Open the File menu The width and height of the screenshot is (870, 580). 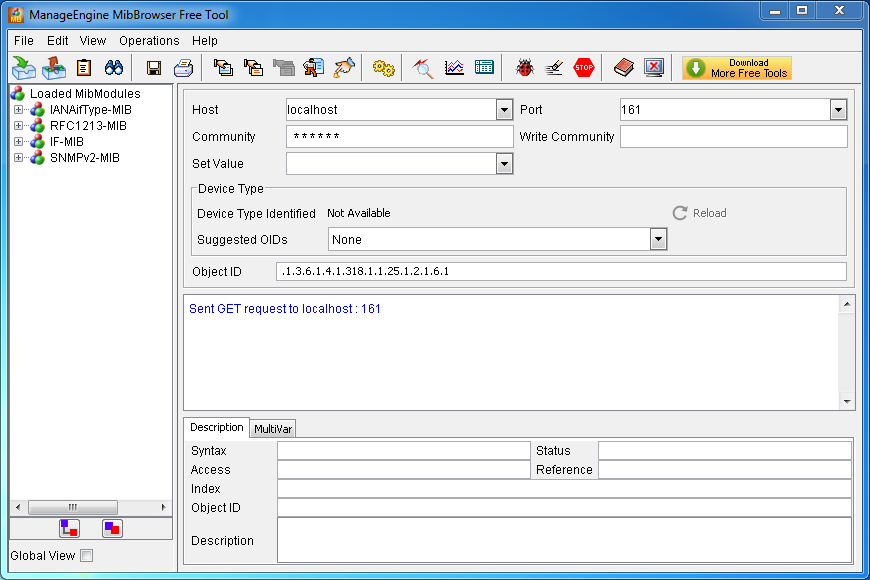coord(24,41)
